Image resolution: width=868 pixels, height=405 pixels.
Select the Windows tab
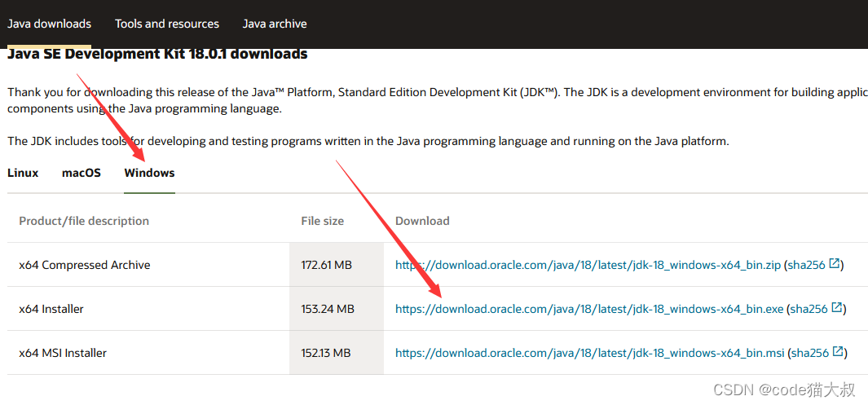(149, 173)
